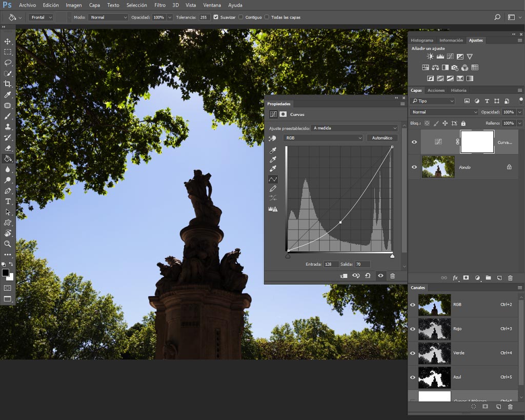Image resolution: width=525 pixels, height=420 pixels.
Task: Open the RGB channel dropdown in Curves
Action: (323, 138)
